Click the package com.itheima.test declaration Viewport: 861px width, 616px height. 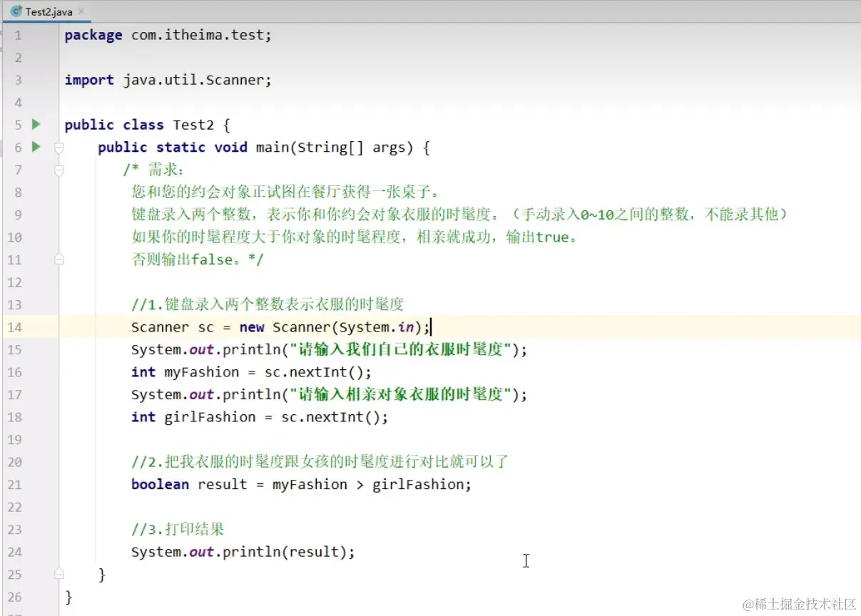tap(168, 35)
